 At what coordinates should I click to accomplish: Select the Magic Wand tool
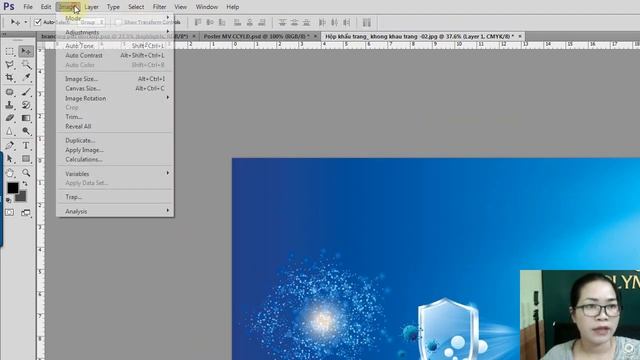(26, 64)
